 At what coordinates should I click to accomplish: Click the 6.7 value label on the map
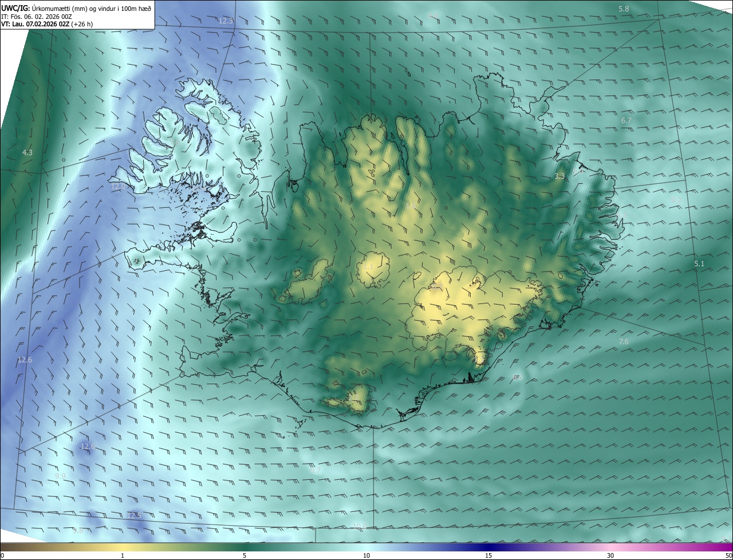point(626,120)
